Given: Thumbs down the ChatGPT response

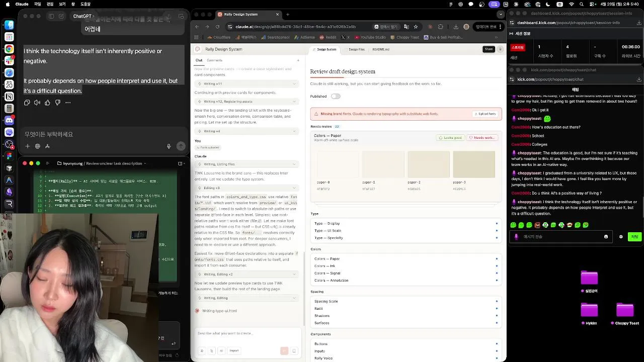Looking at the screenshot, I should (57, 103).
